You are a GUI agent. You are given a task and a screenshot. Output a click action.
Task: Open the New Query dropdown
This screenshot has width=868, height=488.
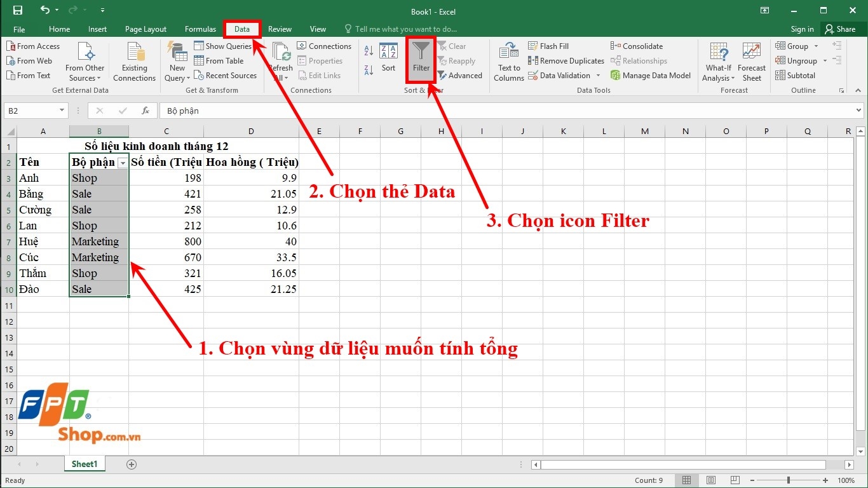(x=177, y=62)
